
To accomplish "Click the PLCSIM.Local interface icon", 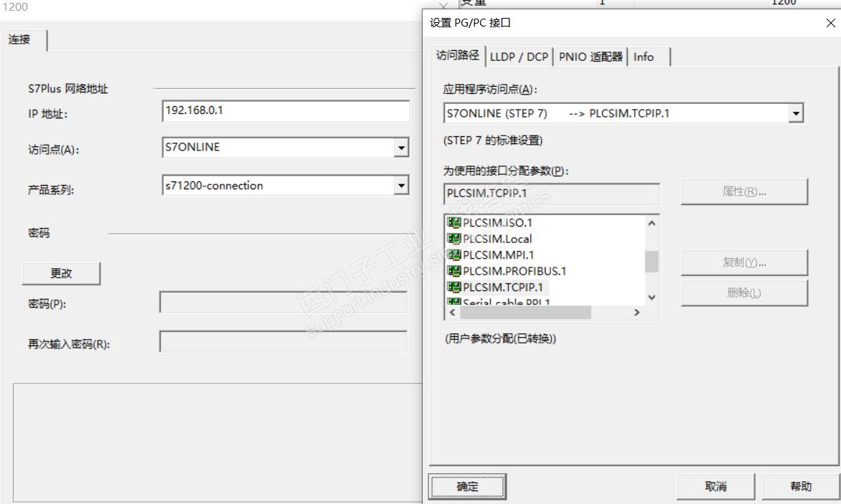I will point(454,239).
